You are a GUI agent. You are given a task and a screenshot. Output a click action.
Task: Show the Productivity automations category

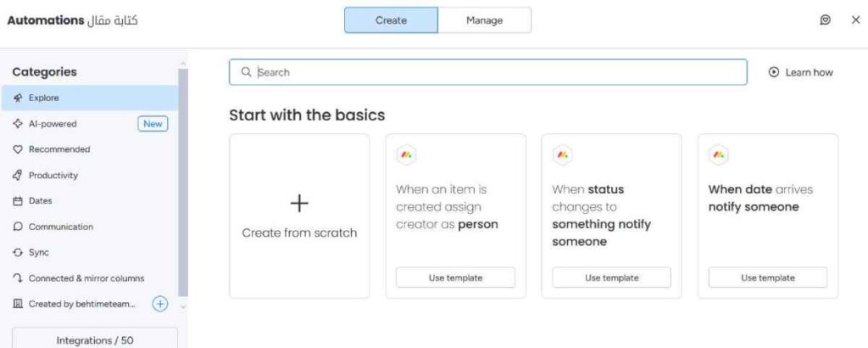point(53,175)
